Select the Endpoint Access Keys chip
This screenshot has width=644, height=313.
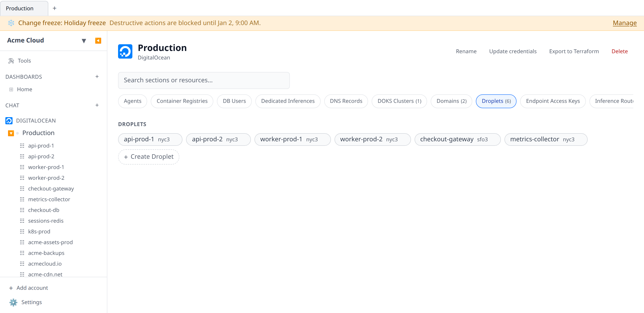[x=553, y=101]
